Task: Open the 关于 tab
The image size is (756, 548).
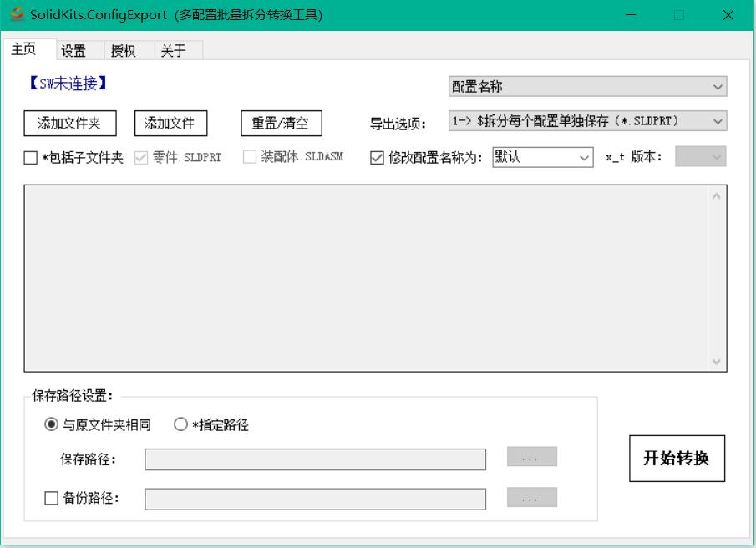Action: click(x=173, y=51)
